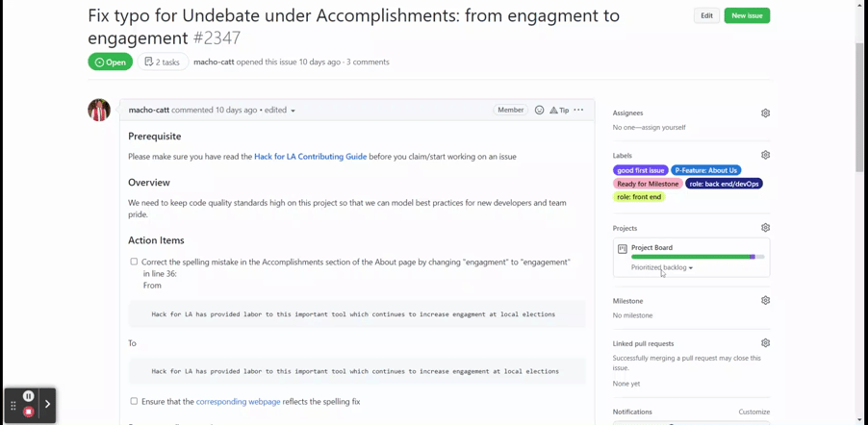Click macho-catt's avatar picture
The height and width of the screenshot is (425, 868).
(99, 111)
